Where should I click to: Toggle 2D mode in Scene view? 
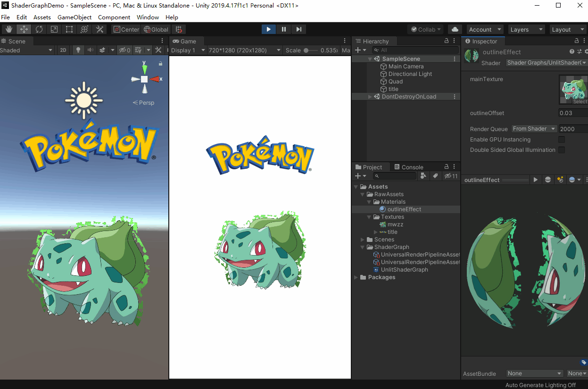click(x=63, y=50)
